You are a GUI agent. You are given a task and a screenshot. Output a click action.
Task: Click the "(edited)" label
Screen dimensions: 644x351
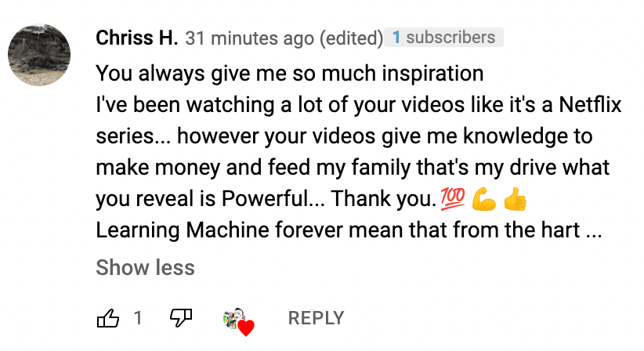click(x=350, y=38)
